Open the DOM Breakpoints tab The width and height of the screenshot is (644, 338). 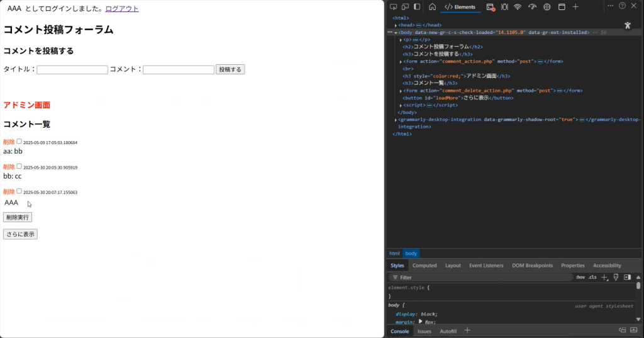point(532,266)
